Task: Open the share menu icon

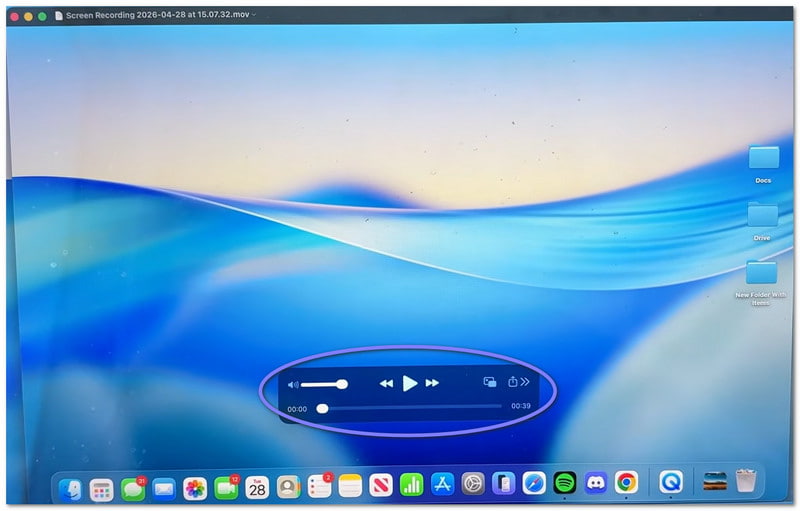Action: point(512,381)
